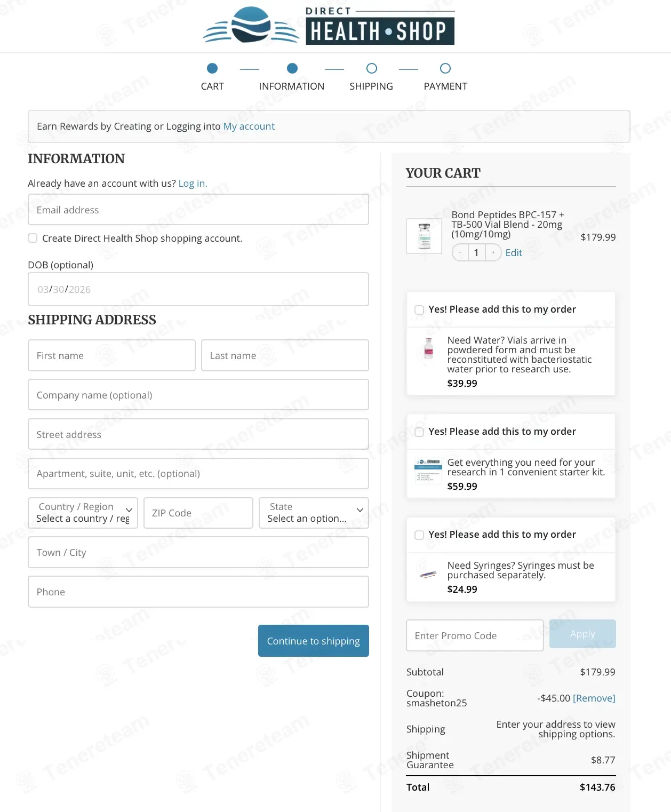
Task: Open the Country / Region dropdown
Action: (x=83, y=513)
